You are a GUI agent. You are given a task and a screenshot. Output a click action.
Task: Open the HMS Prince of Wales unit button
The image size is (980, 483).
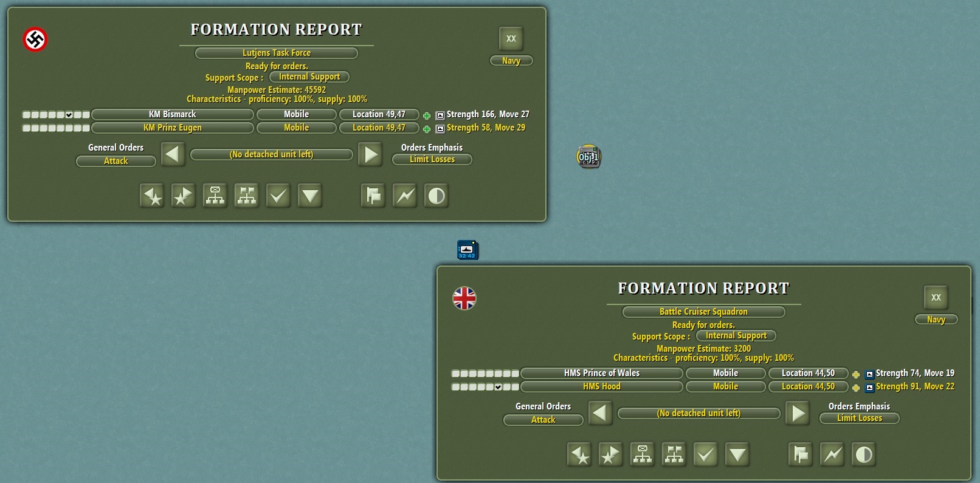pyautogui.click(x=602, y=373)
